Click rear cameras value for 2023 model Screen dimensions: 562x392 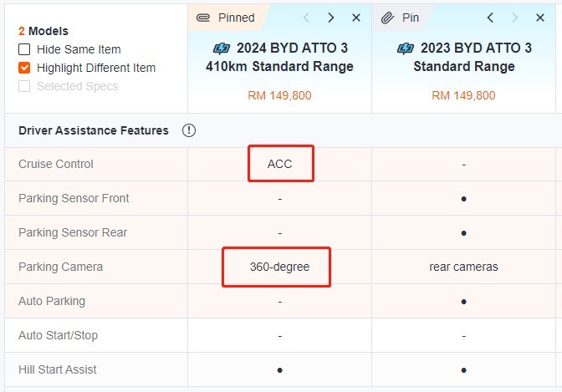464,267
